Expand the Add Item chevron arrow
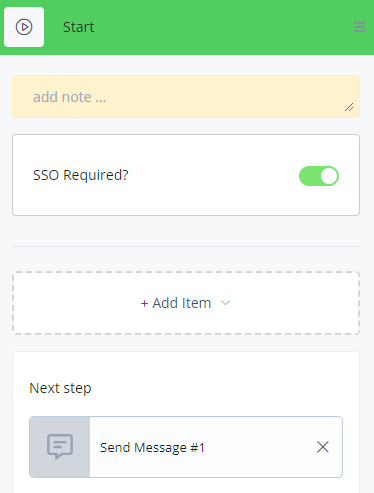 point(226,303)
